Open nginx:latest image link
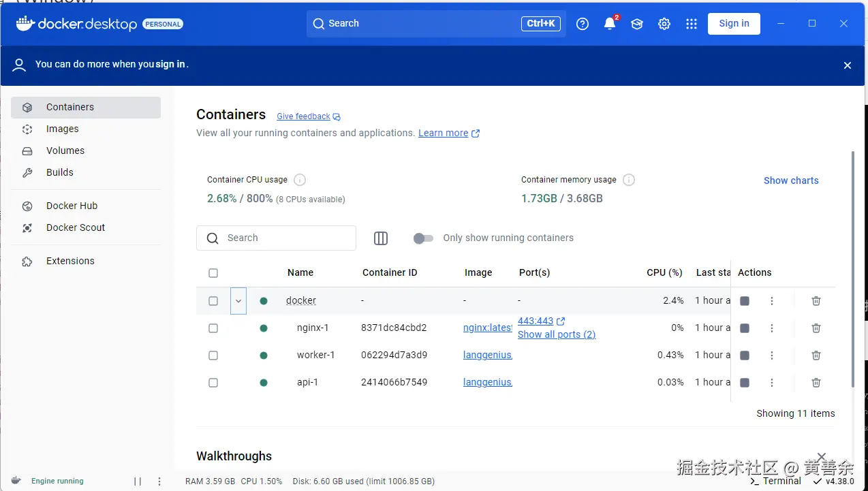 point(487,328)
